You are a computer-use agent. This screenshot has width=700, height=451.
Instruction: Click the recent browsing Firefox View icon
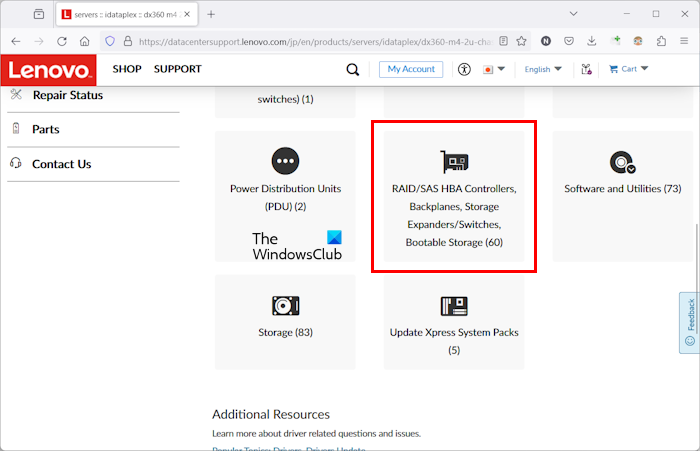[39, 14]
